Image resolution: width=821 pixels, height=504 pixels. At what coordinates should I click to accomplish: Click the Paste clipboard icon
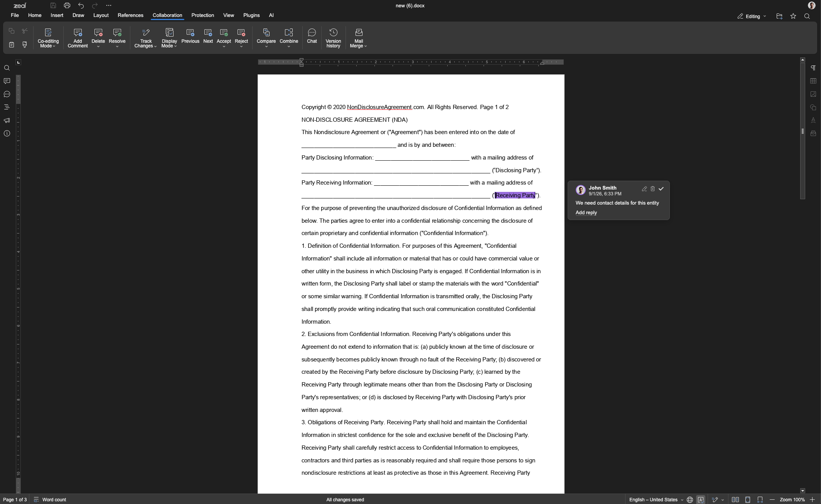click(12, 45)
